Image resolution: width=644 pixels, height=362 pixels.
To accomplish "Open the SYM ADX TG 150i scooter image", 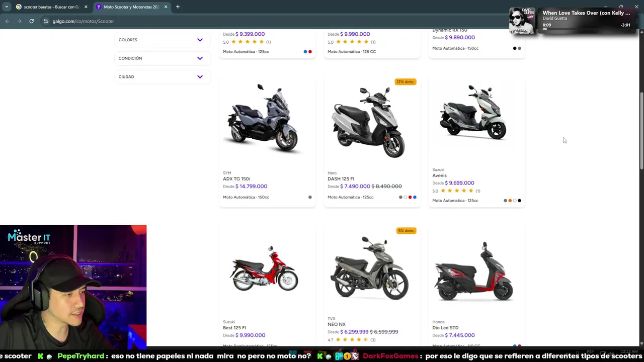I will [x=263, y=119].
